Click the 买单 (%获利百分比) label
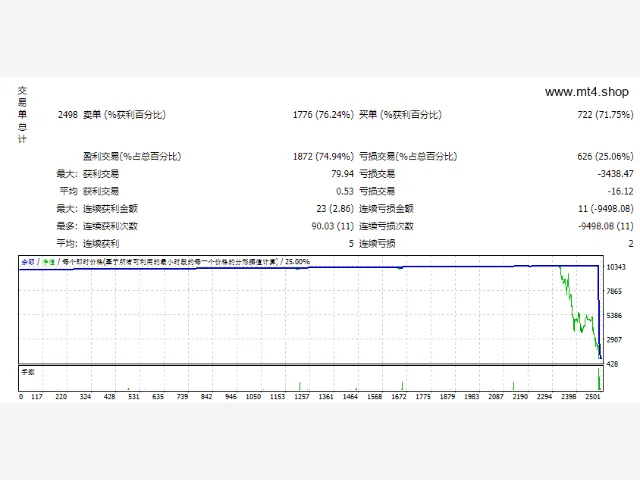 [400, 115]
